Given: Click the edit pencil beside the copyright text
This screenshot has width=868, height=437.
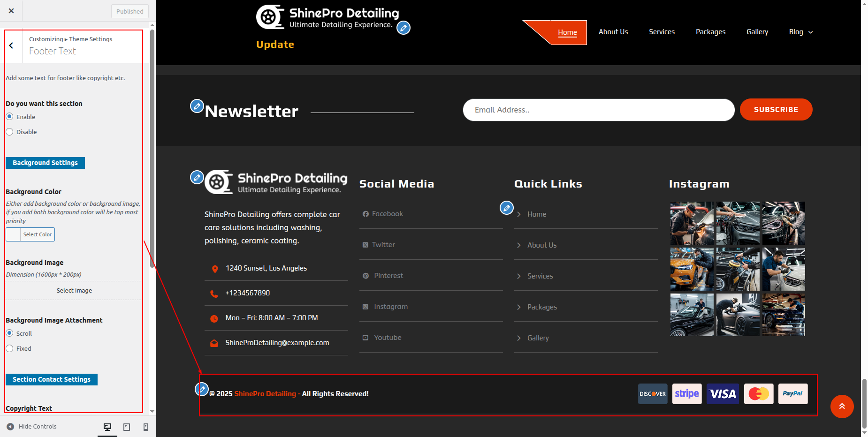Looking at the screenshot, I should pyautogui.click(x=202, y=389).
